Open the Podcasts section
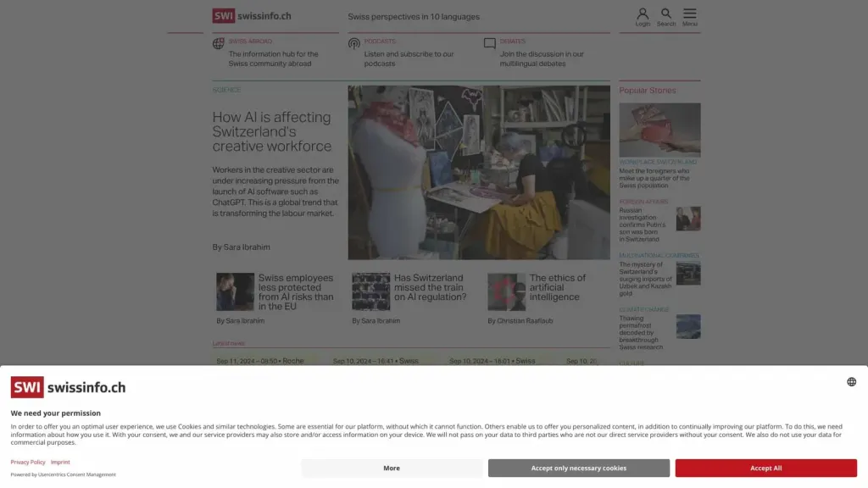 click(380, 42)
